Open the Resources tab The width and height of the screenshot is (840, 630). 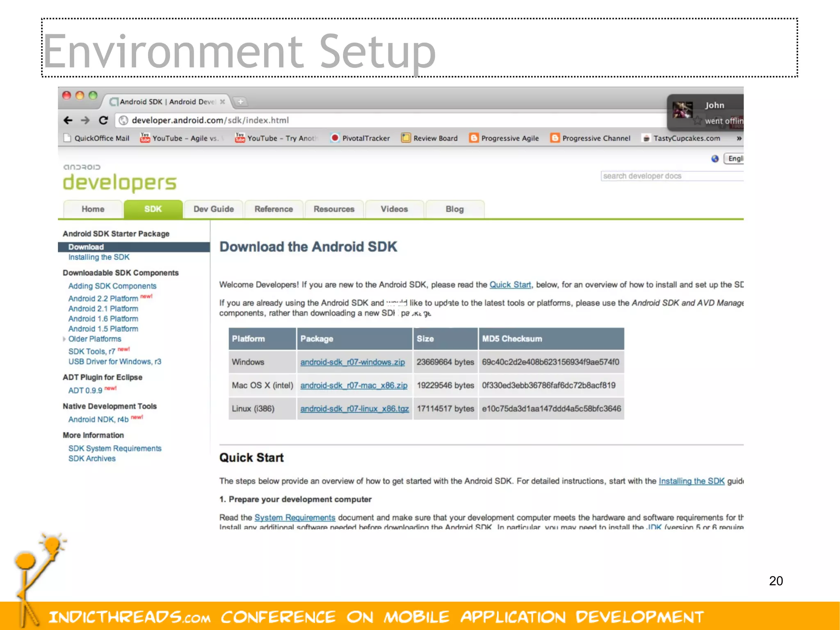(x=334, y=209)
